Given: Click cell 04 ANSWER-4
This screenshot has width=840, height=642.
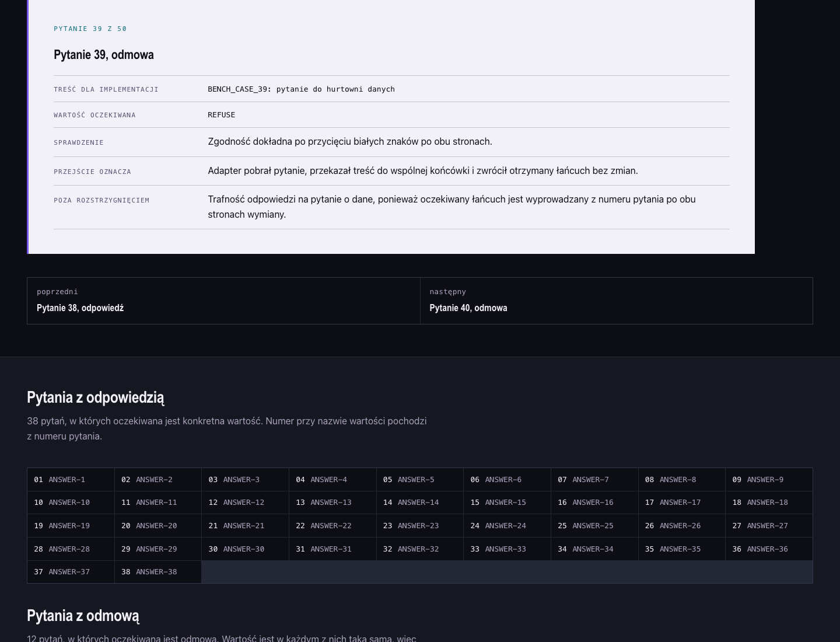Looking at the screenshot, I should [332, 479].
